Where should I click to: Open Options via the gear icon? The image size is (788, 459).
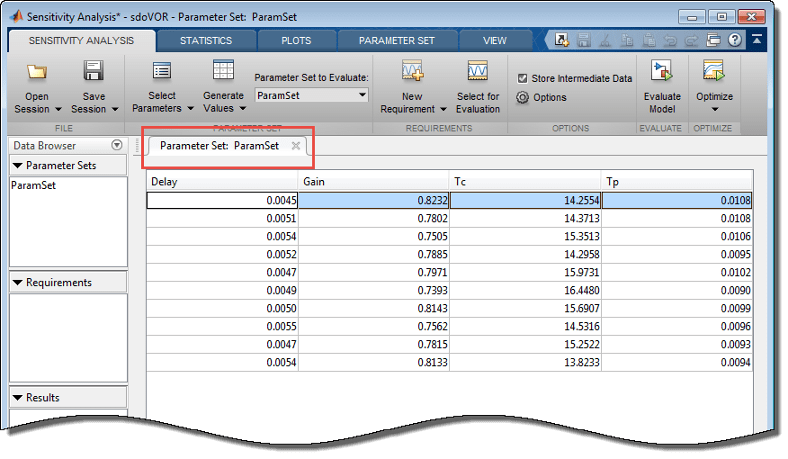click(523, 97)
